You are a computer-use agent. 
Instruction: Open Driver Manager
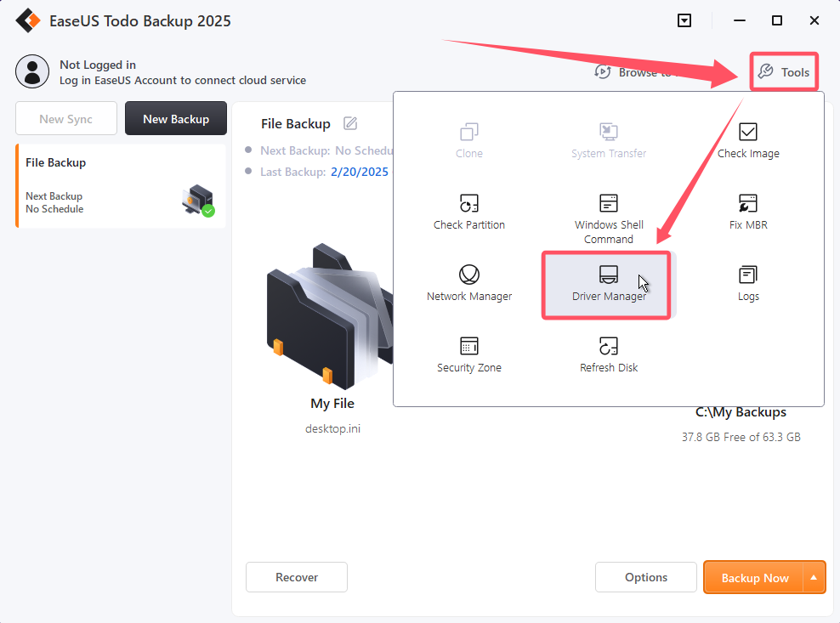pyautogui.click(x=609, y=283)
